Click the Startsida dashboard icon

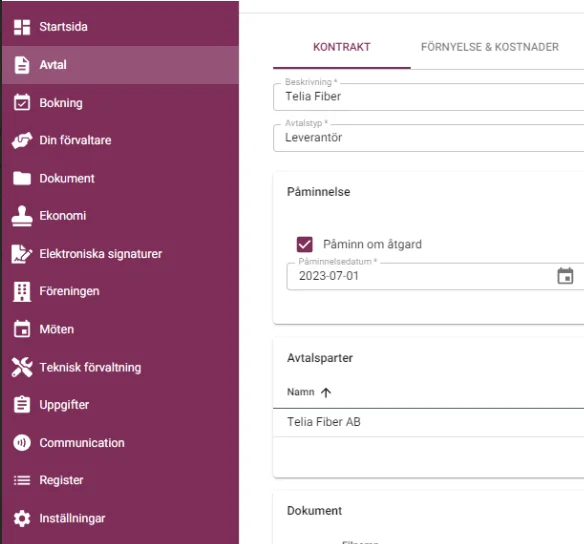(22, 27)
